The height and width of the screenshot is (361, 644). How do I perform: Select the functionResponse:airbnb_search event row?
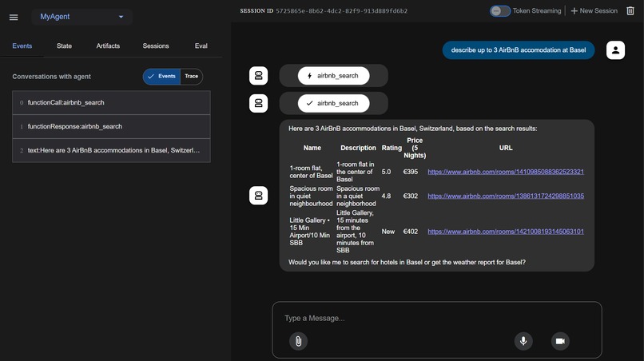(x=111, y=126)
